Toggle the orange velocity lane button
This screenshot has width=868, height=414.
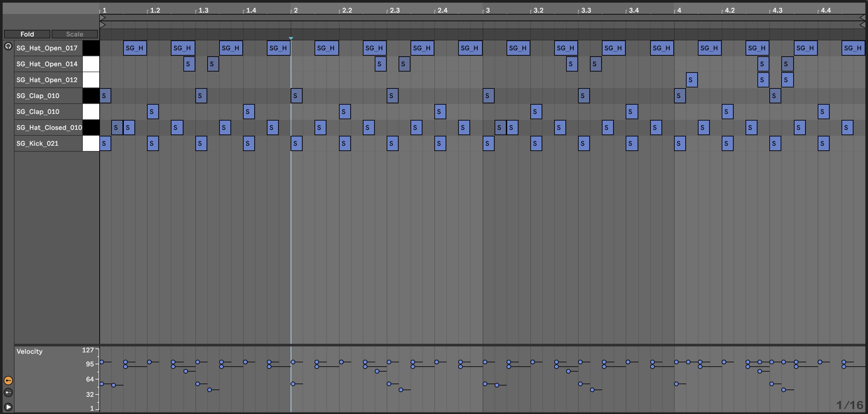pos(8,381)
